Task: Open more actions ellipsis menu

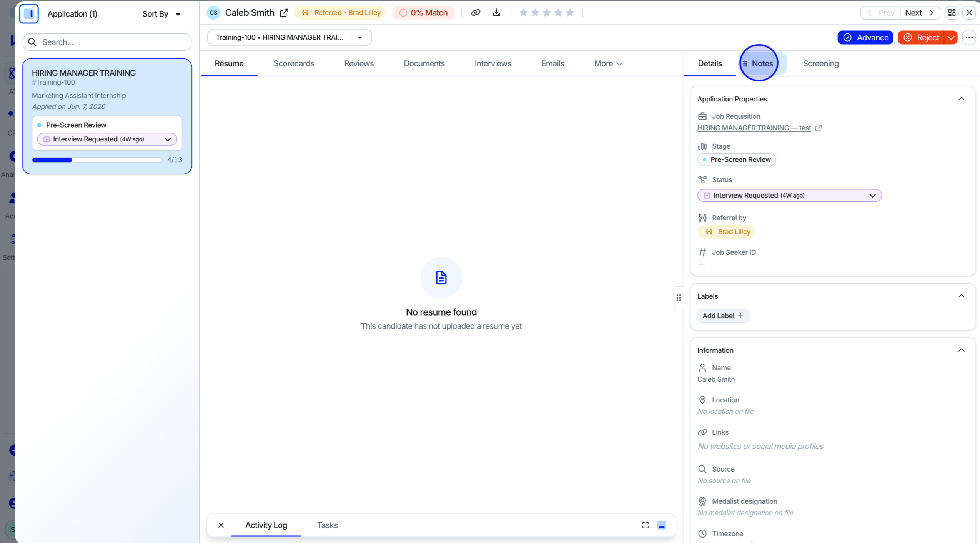Action: click(x=969, y=37)
